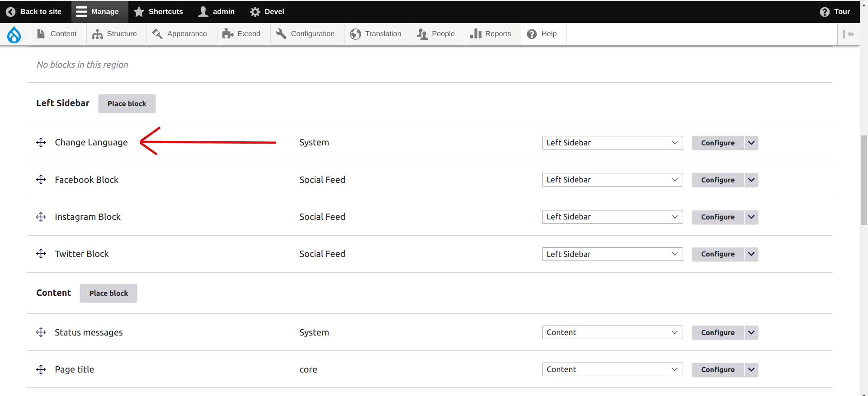Click the Devel gear icon
Screen dimensions: 868x396
point(255,12)
